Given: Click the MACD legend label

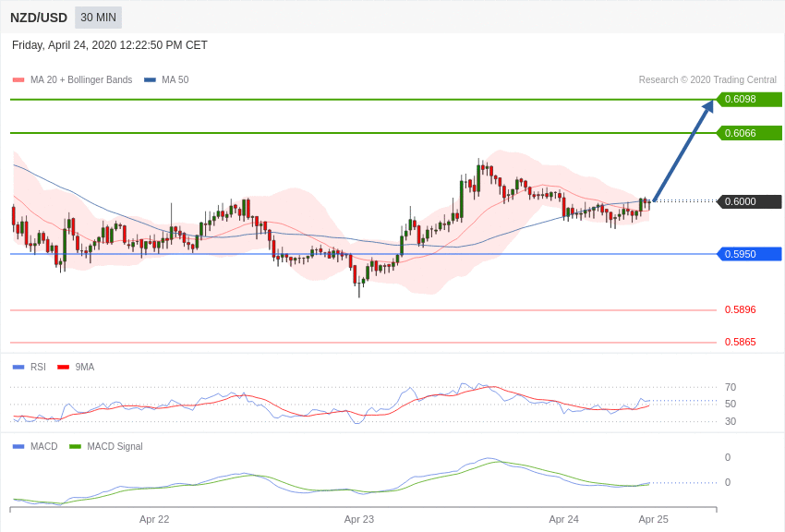Looking at the screenshot, I should pyautogui.click(x=44, y=446).
